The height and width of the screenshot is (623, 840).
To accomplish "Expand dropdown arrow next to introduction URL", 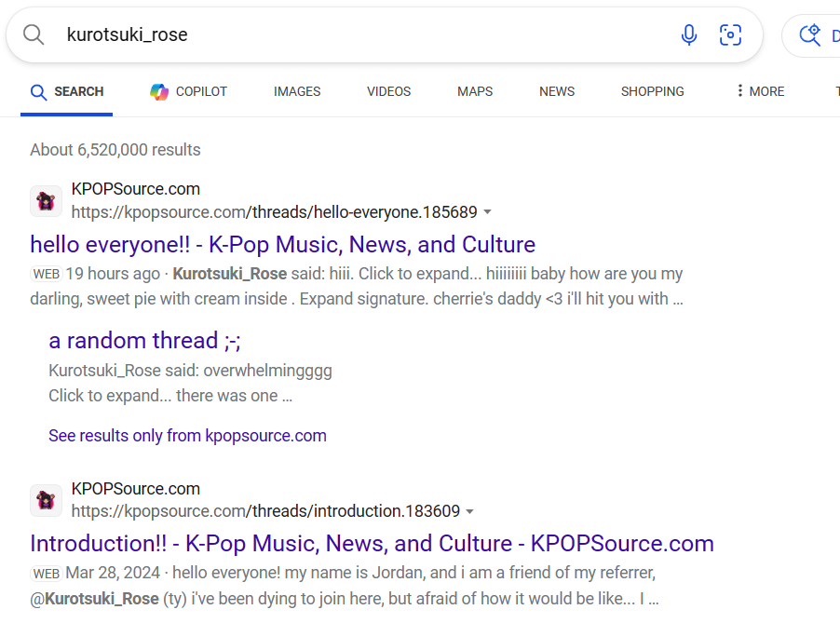I will 469,511.
